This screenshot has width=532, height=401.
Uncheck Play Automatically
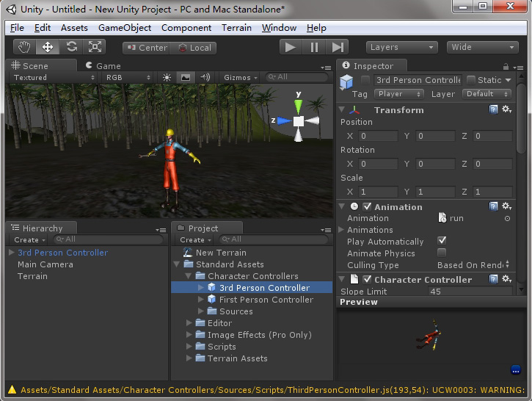tap(442, 241)
